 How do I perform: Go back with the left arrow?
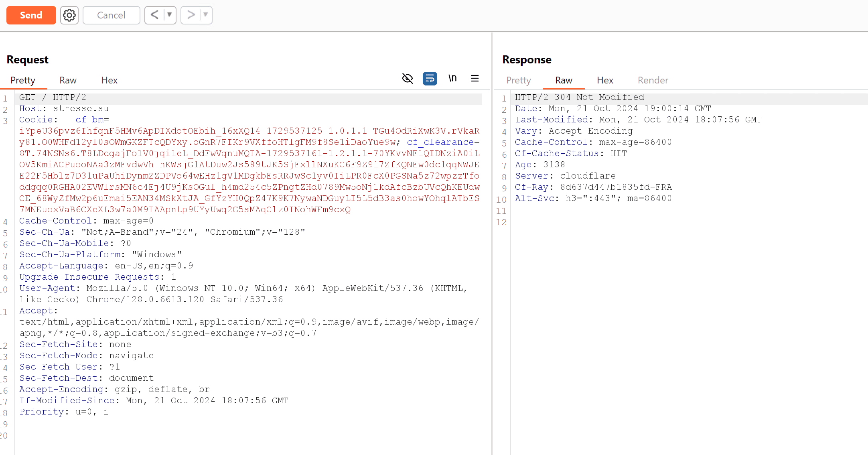tap(154, 15)
